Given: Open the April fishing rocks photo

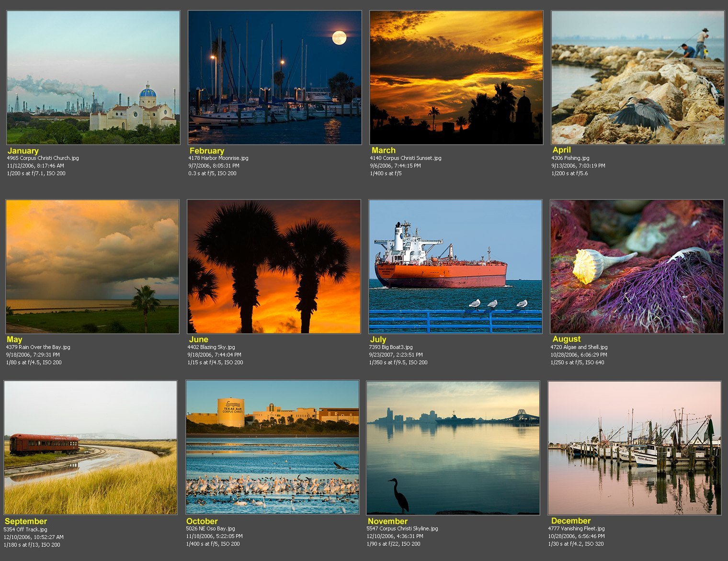Looking at the screenshot, I should (637, 78).
